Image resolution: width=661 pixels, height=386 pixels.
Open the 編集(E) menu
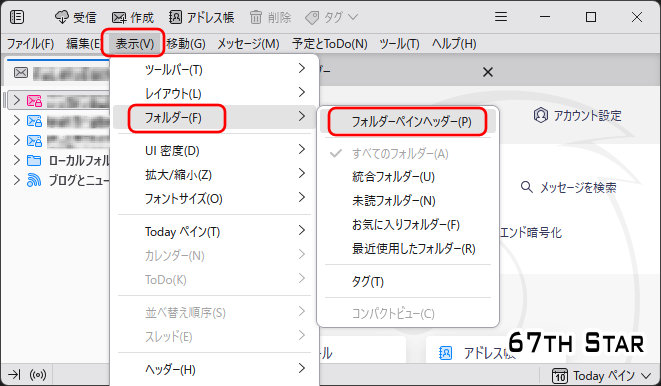(x=83, y=44)
